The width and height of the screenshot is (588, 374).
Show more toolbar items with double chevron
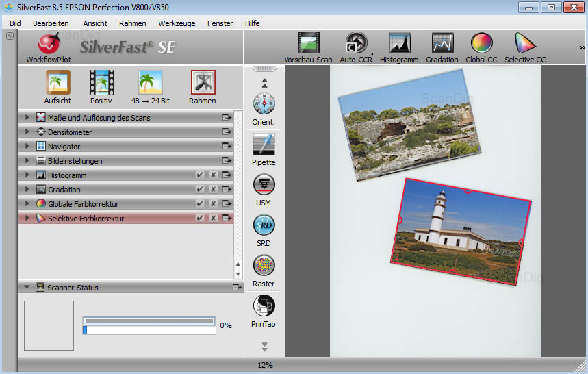[x=582, y=47]
